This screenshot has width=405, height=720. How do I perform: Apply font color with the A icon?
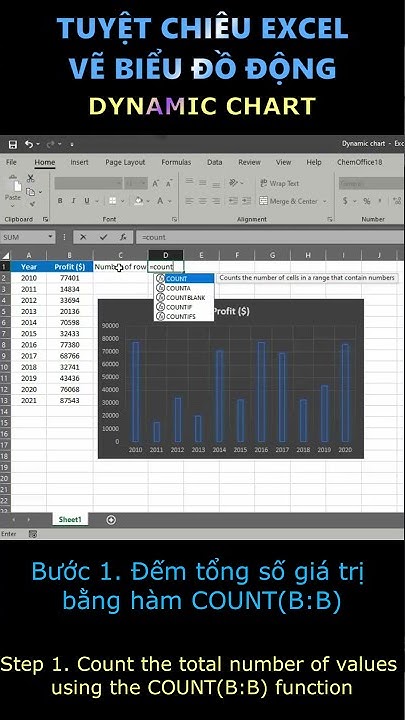coord(160,201)
